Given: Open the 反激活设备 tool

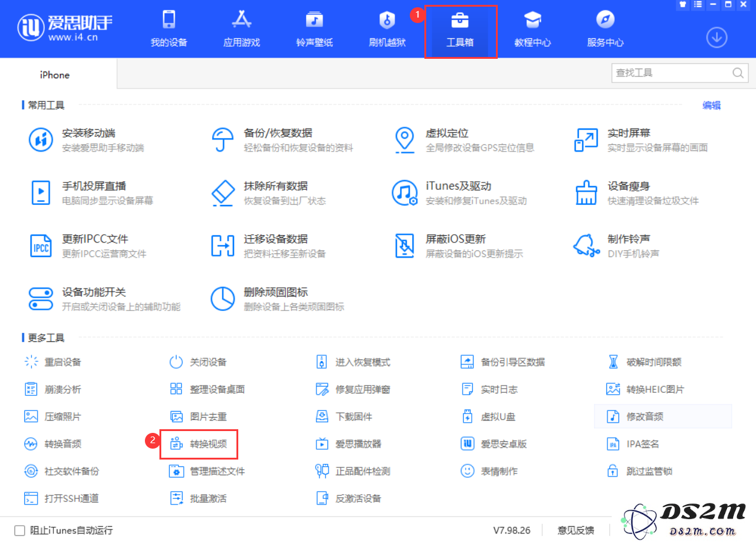Looking at the screenshot, I should click(349, 498).
